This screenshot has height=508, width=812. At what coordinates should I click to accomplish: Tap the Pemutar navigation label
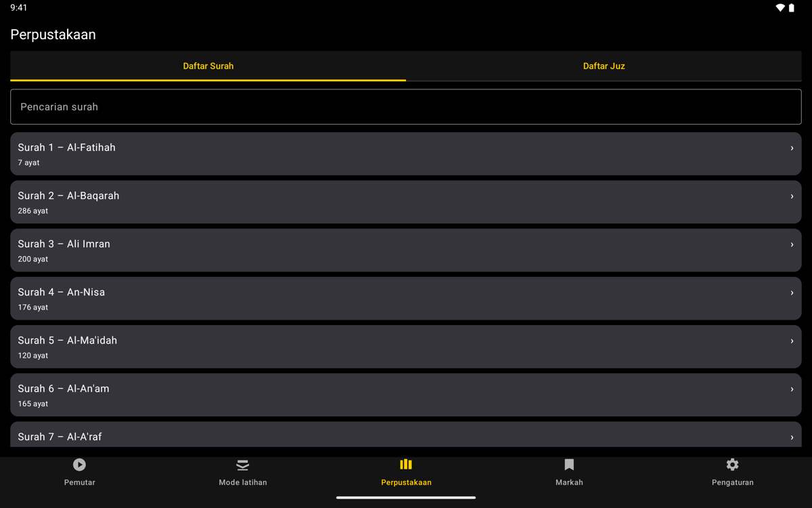click(79, 482)
